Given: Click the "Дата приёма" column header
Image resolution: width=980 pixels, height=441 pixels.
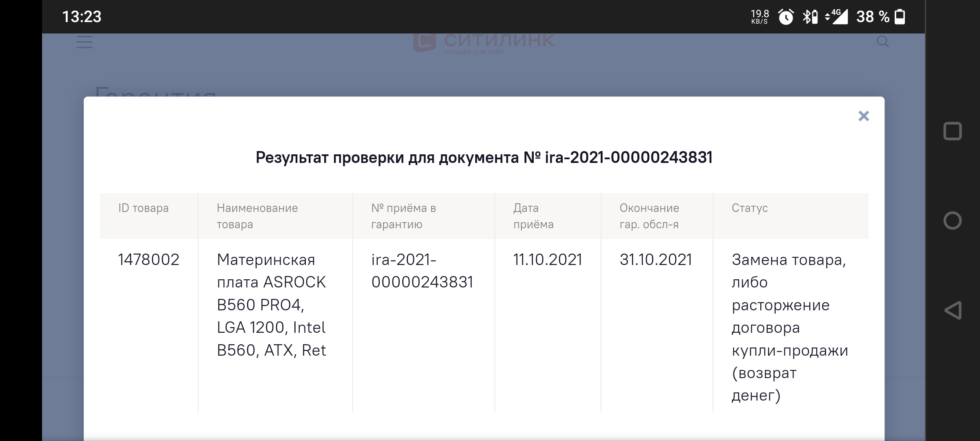Looking at the screenshot, I should coord(533,216).
